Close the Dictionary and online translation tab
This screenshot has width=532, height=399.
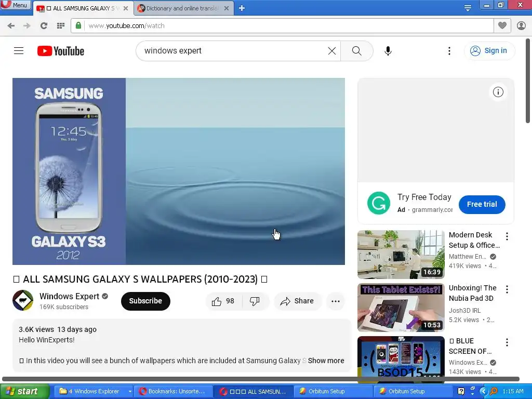click(x=227, y=8)
